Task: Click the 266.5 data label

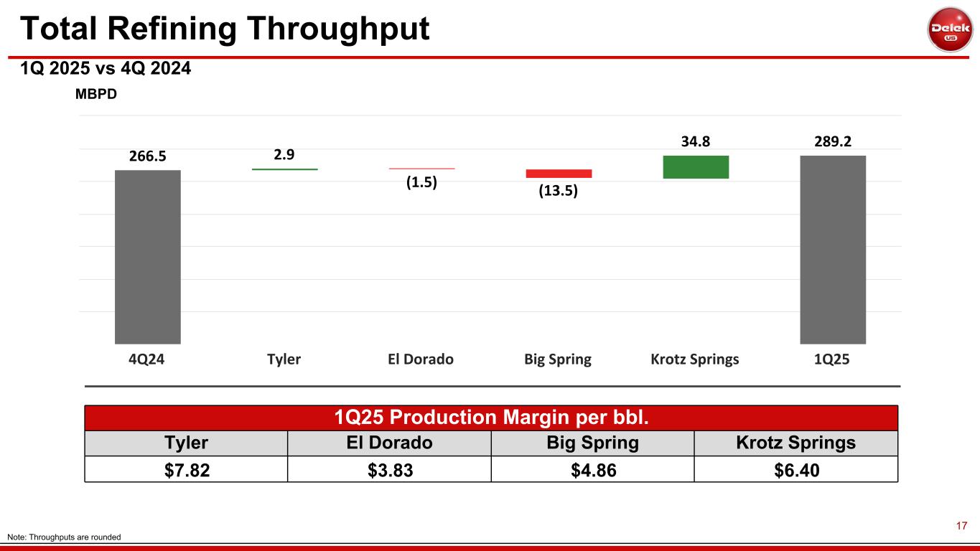Action: [147, 157]
